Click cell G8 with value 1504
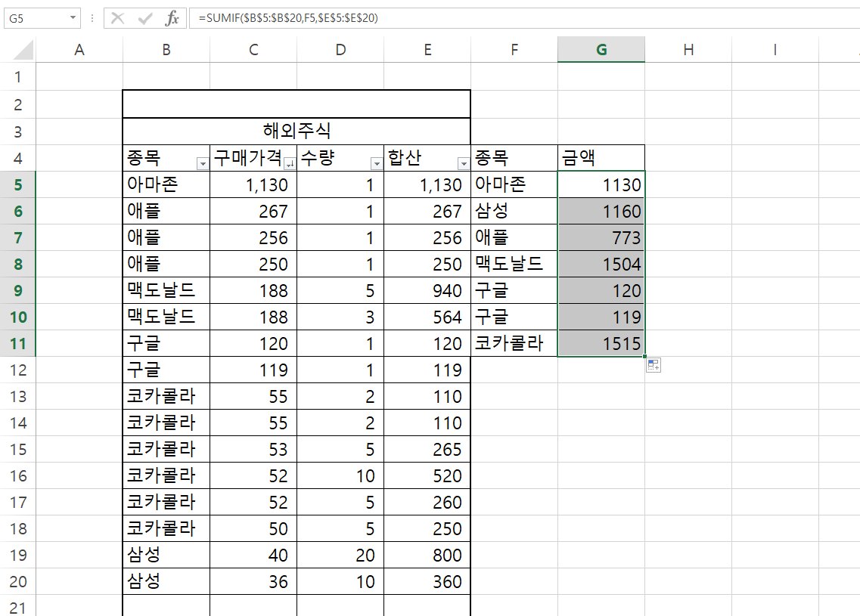The width and height of the screenshot is (860, 616). (601, 264)
